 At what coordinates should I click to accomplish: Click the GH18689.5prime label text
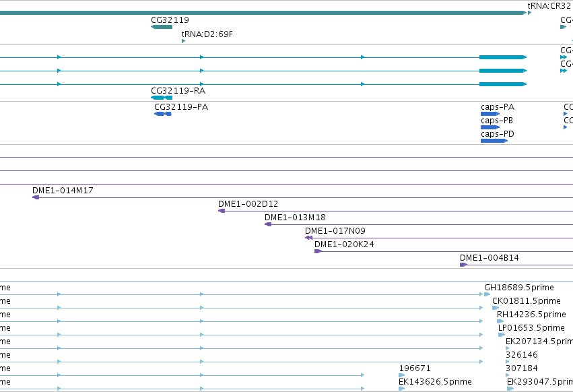519,288
